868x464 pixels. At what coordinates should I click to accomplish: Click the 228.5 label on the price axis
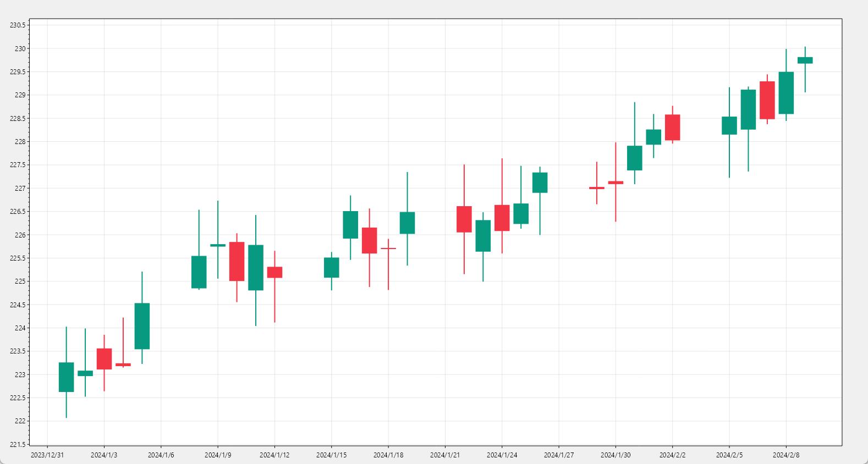[x=18, y=119]
